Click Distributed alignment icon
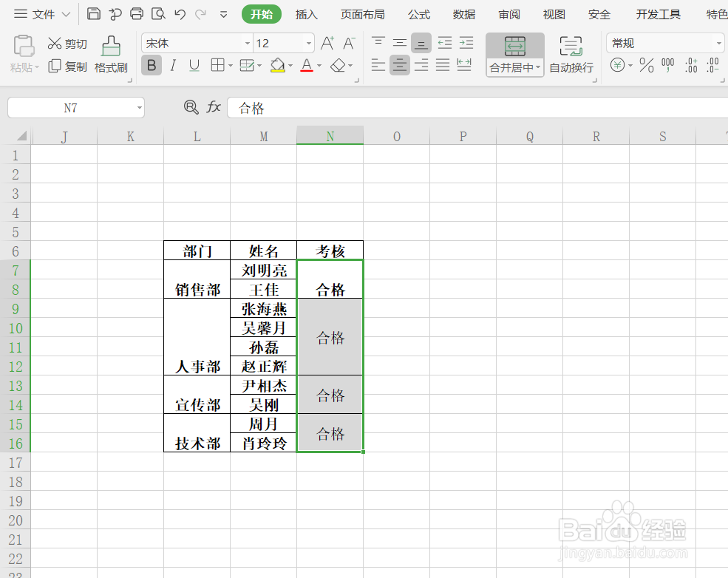The height and width of the screenshot is (578, 728). pos(464,64)
